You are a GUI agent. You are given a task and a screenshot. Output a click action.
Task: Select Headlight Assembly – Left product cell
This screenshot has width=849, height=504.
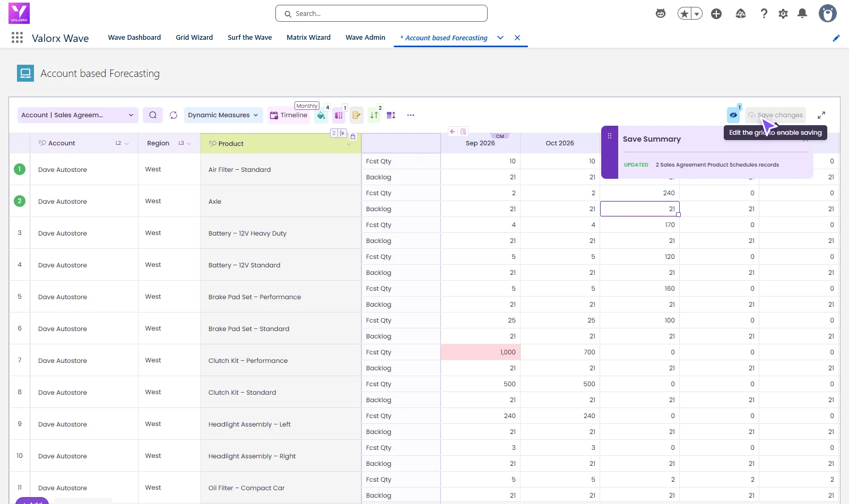[281, 424]
